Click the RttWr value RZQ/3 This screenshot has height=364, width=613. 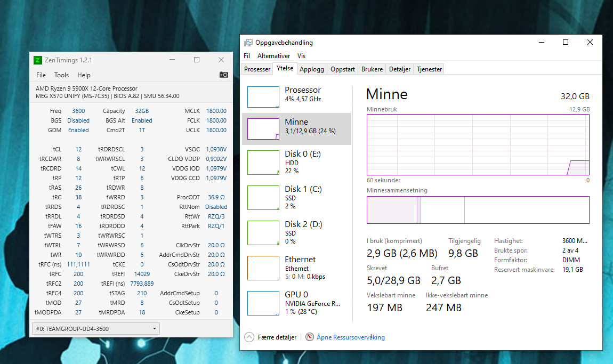tap(216, 216)
